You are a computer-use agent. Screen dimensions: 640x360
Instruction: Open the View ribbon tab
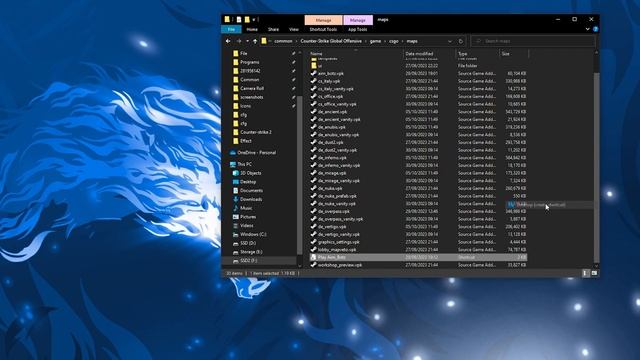[293, 29]
